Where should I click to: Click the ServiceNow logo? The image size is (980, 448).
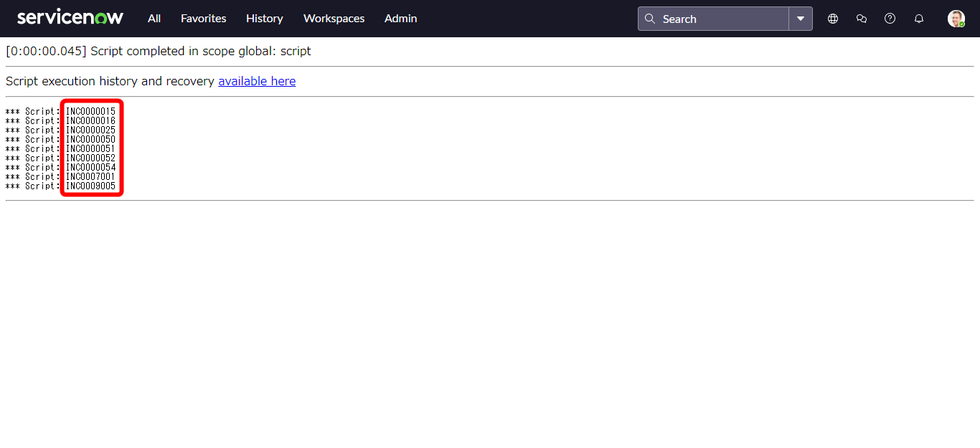tap(70, 18)
